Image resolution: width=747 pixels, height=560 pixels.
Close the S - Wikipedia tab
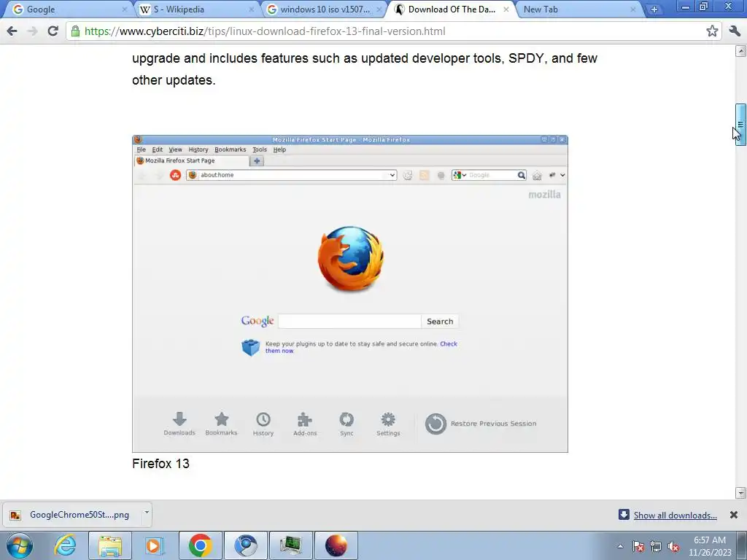(251, 9)
